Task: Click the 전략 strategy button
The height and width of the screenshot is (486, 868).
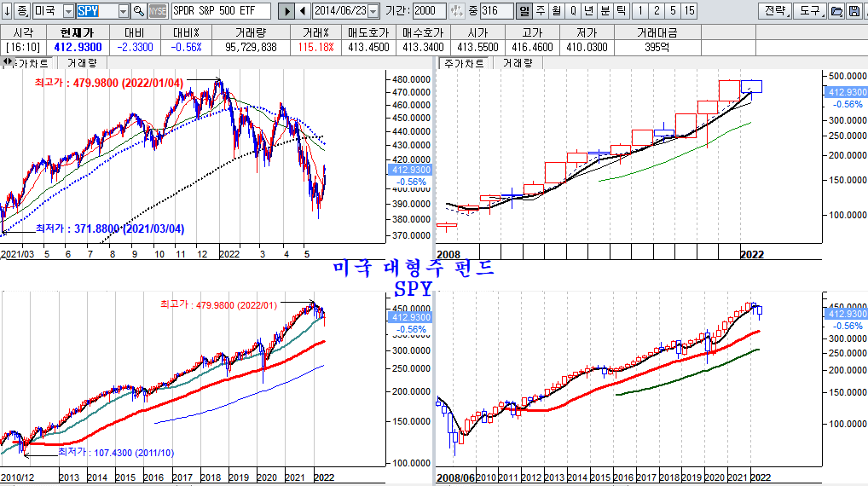Action: 774,11
